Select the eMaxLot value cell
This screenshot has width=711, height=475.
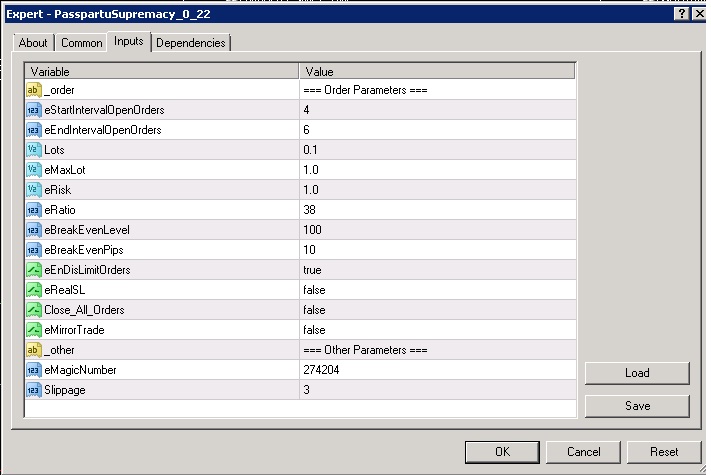click(438, 170)
